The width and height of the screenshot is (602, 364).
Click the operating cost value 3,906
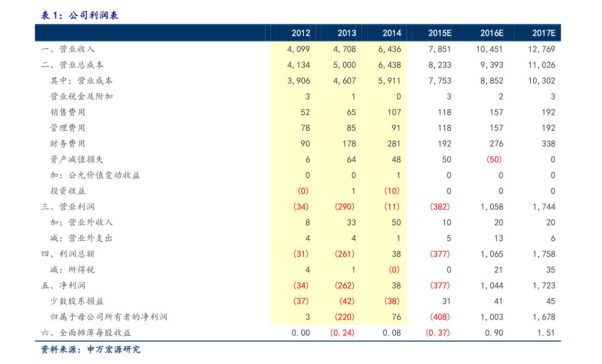pos(298,81)
